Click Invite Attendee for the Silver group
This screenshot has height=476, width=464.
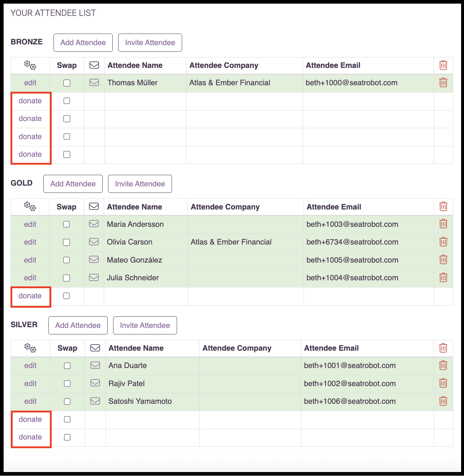point(145,325)
